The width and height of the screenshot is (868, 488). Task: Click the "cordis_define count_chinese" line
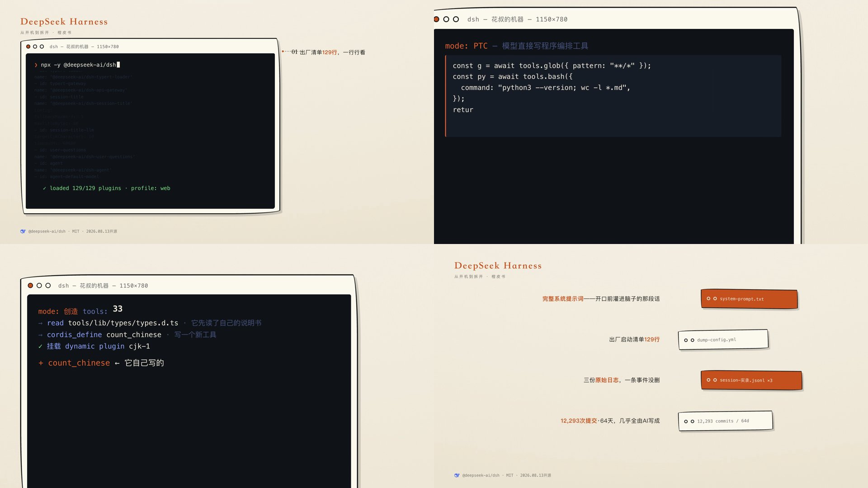point(104,335)
